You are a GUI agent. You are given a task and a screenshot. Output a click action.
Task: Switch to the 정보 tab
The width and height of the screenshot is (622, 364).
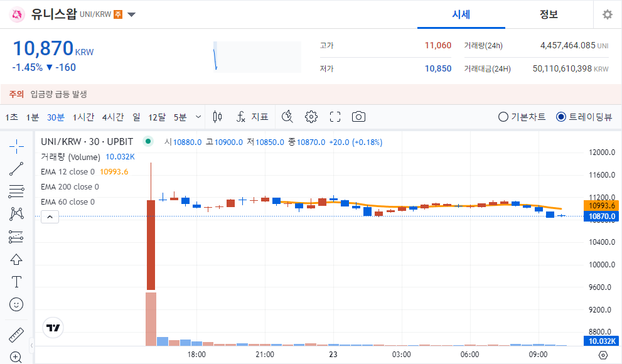click(549, 14)
